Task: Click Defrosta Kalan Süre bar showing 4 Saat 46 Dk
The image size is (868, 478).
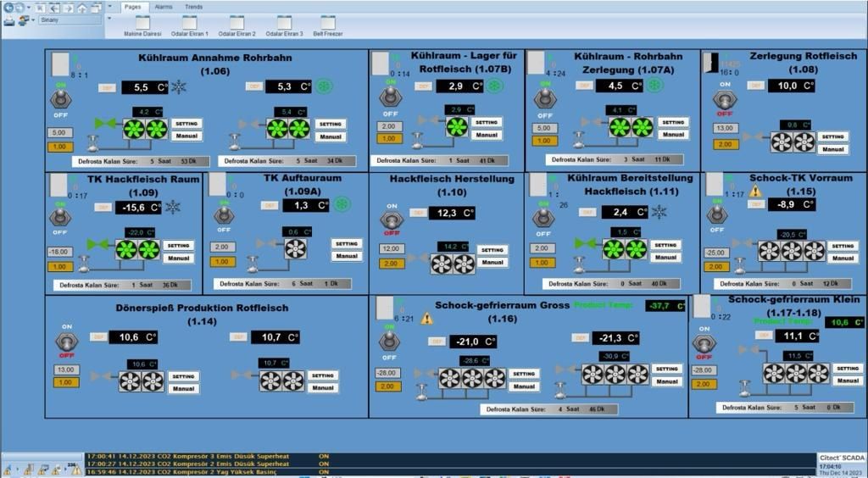Action: click(x=549, y=409)
